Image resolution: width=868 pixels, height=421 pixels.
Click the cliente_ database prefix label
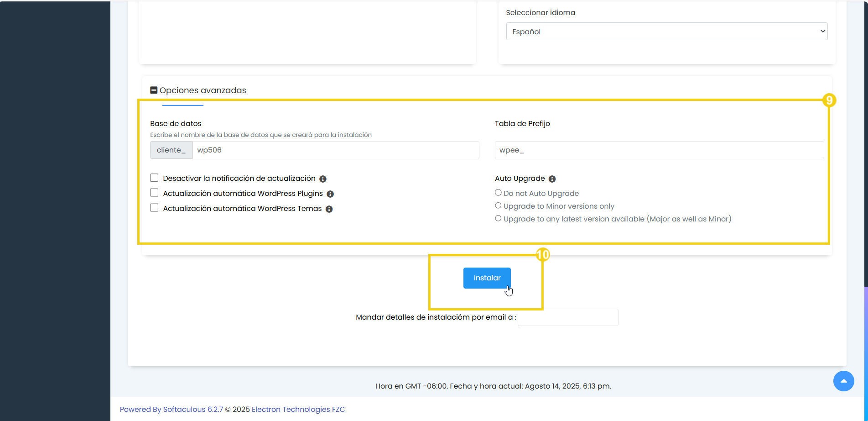pos(171,150)
